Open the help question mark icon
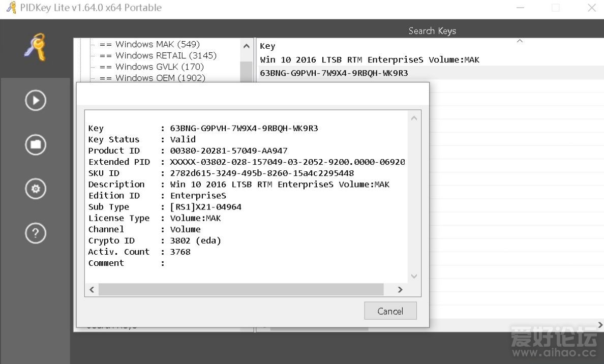604x364 pixels. (x=36, y=233)
